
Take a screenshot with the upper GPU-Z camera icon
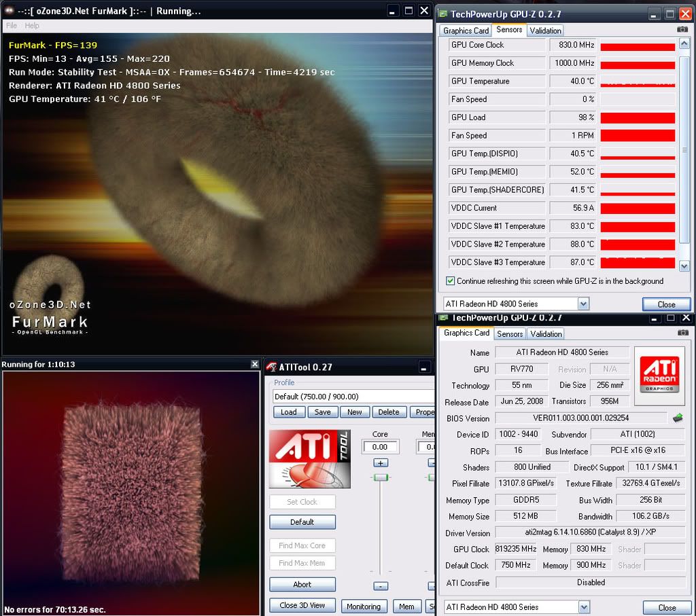coord(682,29)
